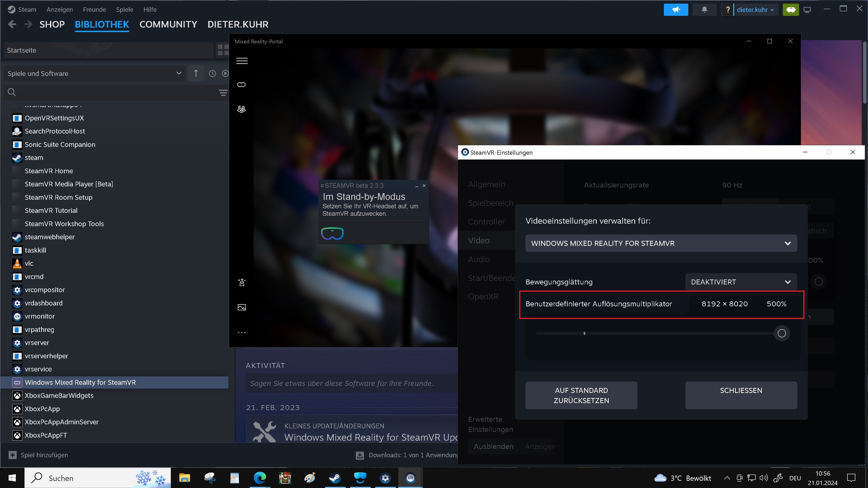Open the Solitaire game from the taskbar
Viewport: 868px width, 488px height.
(285, 478)
